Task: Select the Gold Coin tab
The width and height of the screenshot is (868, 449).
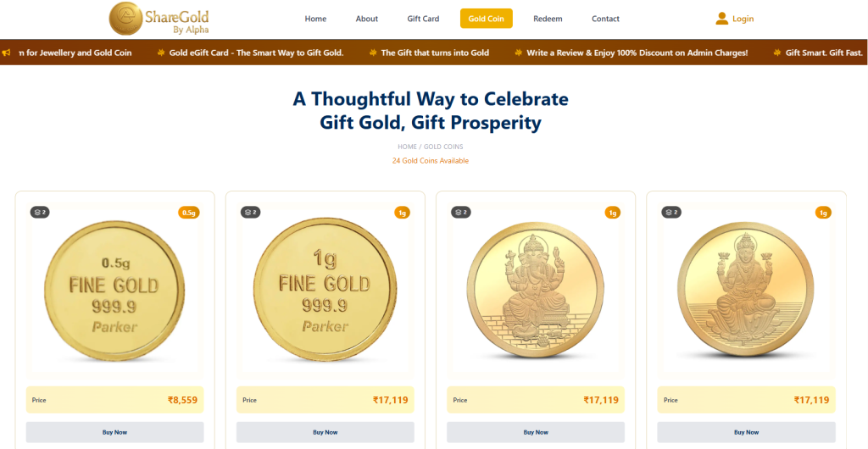Action: click(x=487, y=19)
